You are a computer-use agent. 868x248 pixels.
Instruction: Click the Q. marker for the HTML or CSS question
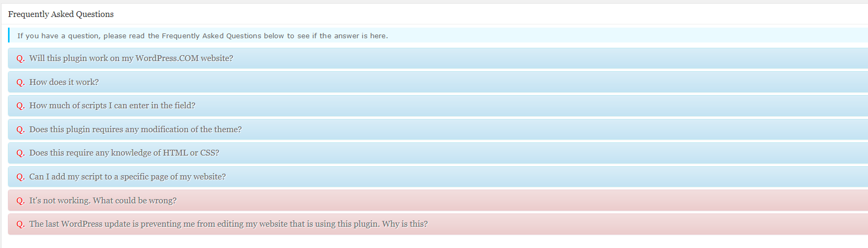click(x=21, y=153)
